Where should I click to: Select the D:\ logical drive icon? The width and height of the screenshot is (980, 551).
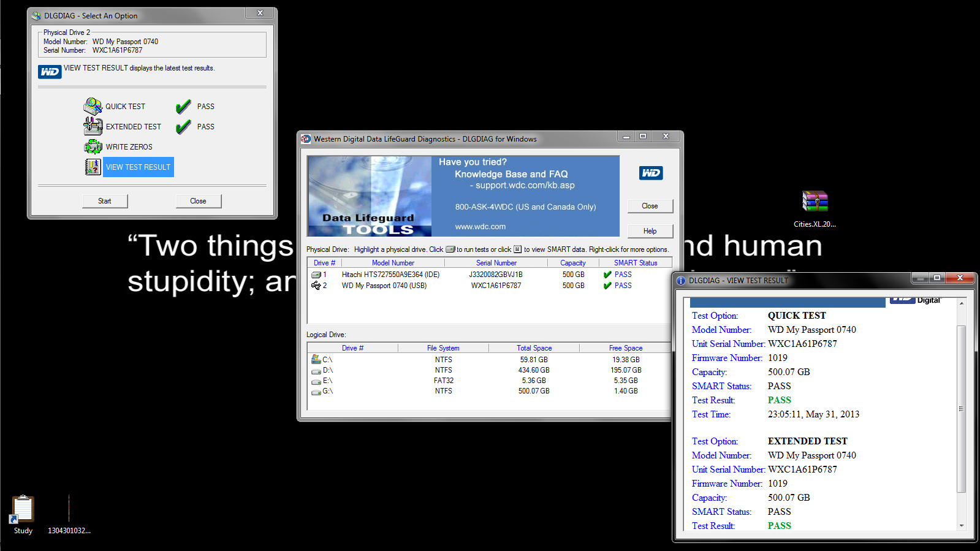[x=316, y=371]
